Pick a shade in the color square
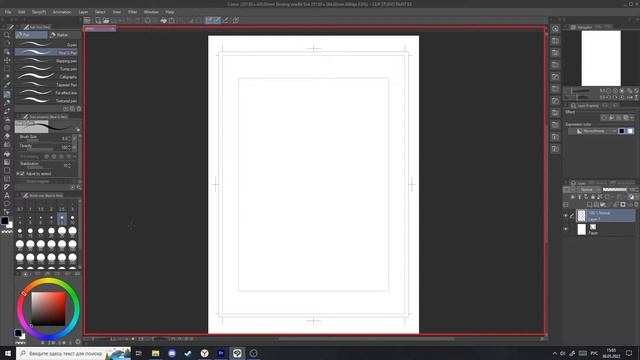The image size is (640, 360). pos(49,309)
